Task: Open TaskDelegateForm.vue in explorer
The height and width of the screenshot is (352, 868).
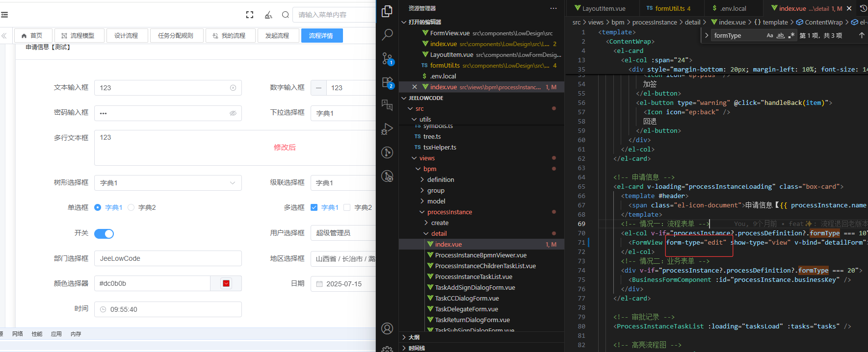Action: tap(467, 309)
